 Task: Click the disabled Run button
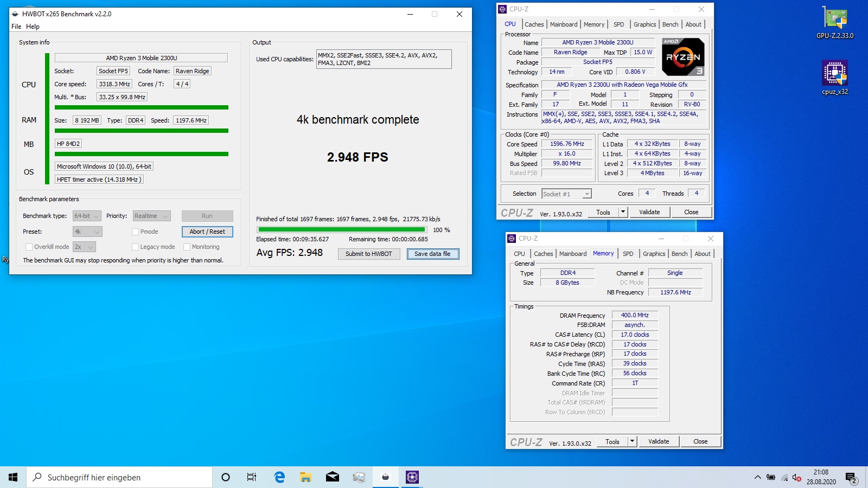tap(207, 216)
